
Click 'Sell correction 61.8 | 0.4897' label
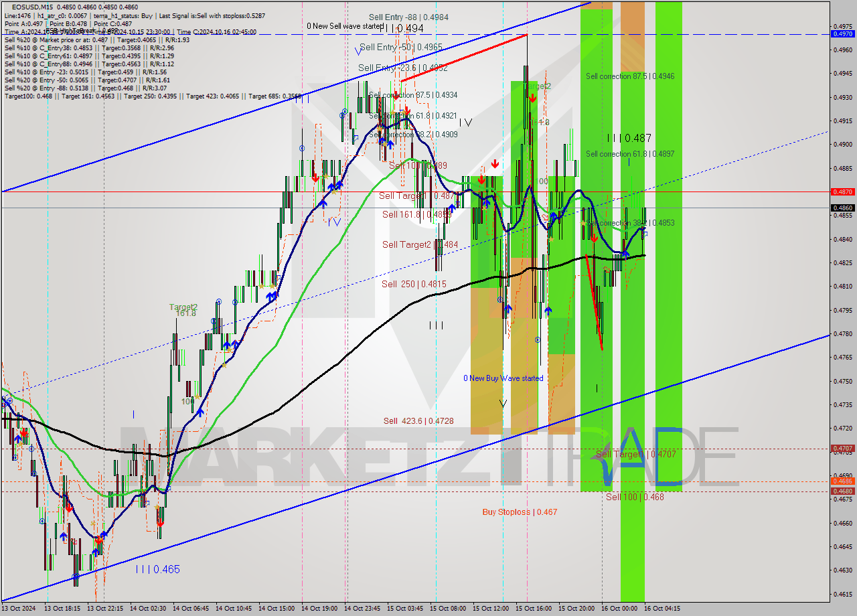point(630,154)
